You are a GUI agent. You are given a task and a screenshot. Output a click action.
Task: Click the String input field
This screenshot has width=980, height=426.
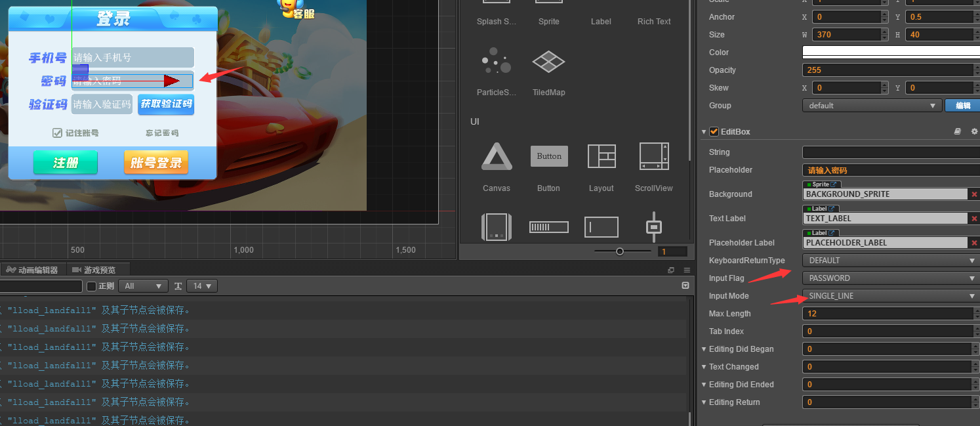coord(891,152)
